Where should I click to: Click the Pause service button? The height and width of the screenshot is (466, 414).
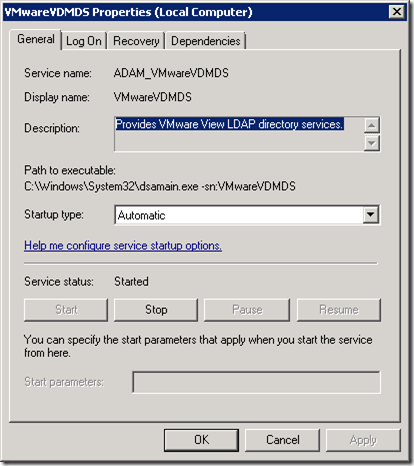pos(247,310)
